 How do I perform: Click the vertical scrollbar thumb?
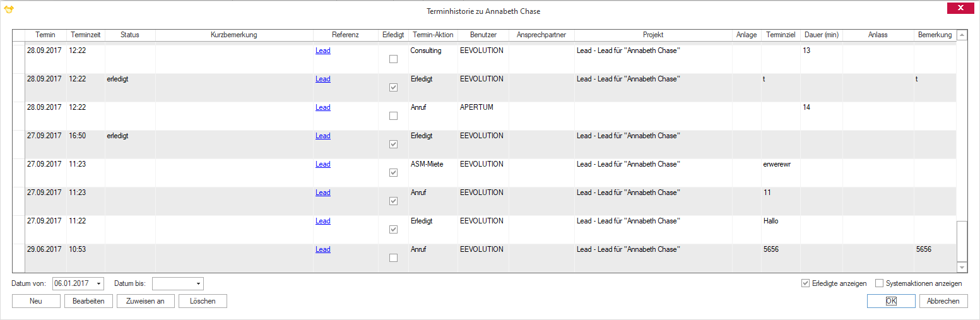(x=962, y=242)
